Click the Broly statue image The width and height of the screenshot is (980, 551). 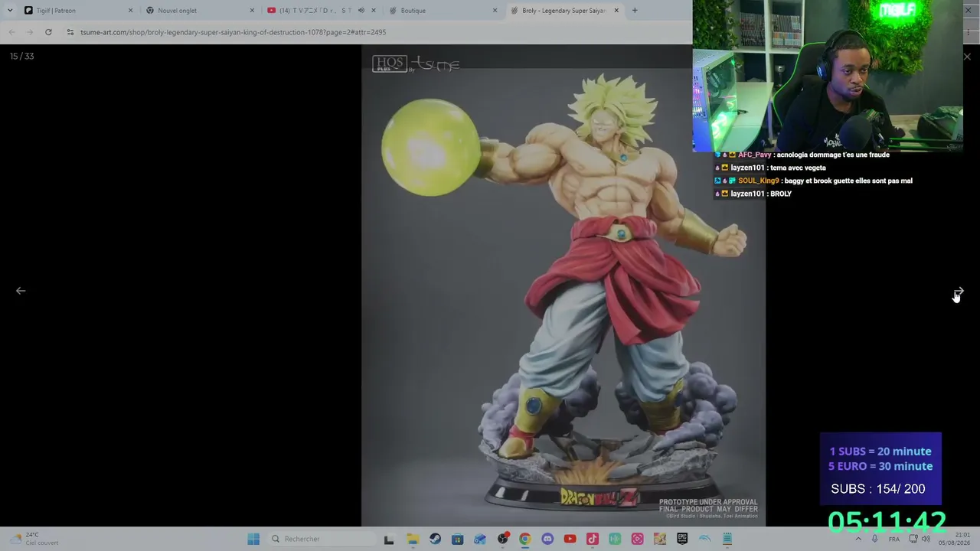[x=563, y=286]
